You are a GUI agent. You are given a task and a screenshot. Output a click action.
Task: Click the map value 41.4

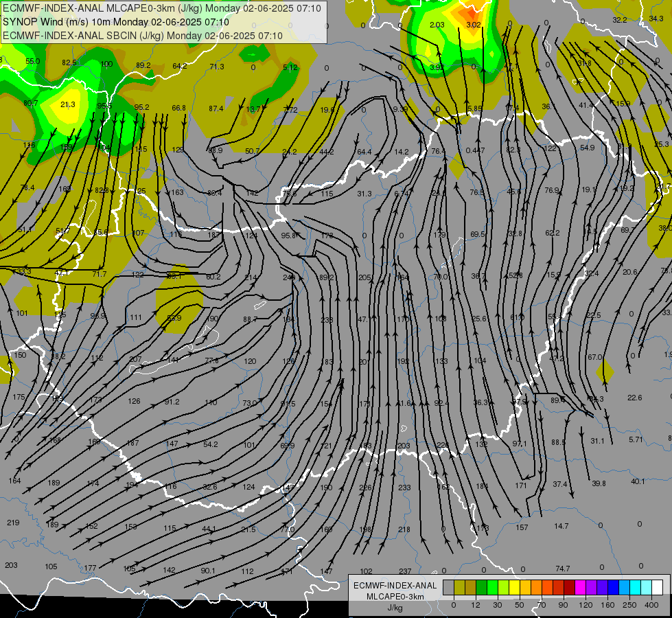tap(586, 105)
